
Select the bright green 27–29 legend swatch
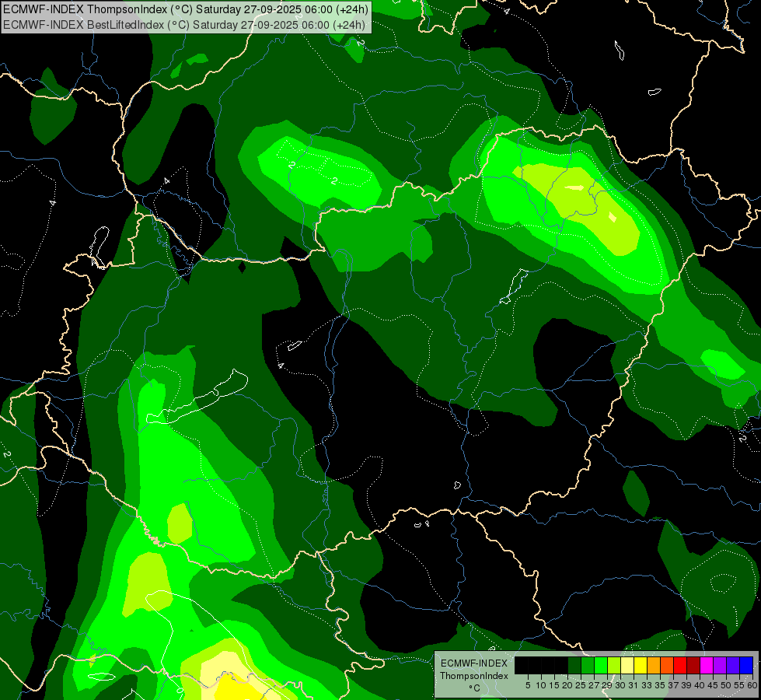click(x=601, y=665)
